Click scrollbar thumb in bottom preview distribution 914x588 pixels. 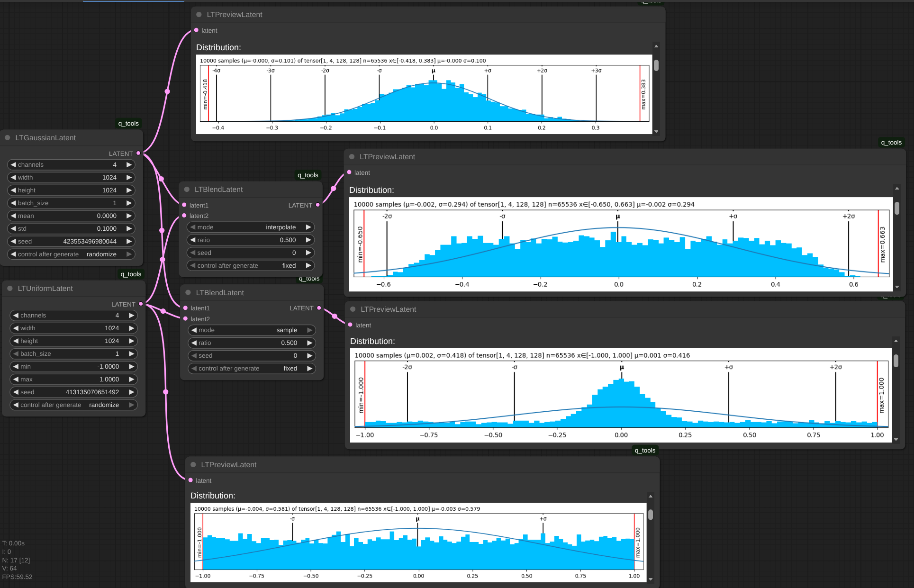[651, 515]
